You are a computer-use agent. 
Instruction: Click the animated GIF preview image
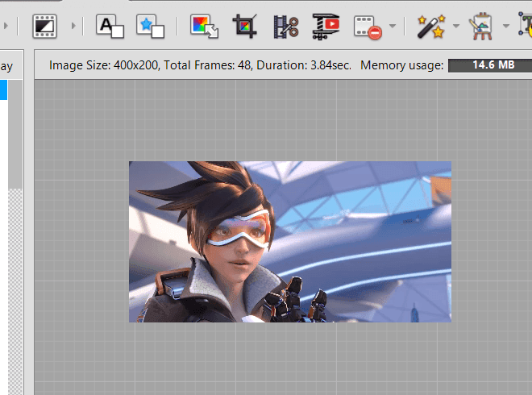tap(290, 242)
